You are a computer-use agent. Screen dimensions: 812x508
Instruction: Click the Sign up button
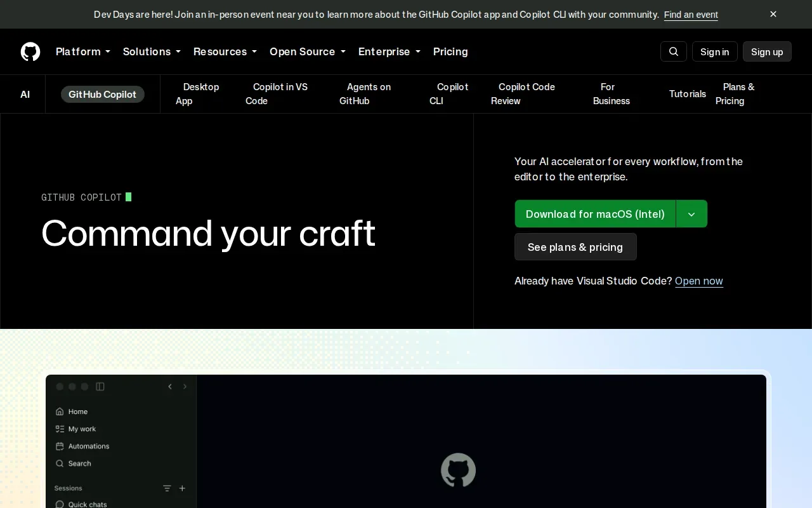click(767, 51)
